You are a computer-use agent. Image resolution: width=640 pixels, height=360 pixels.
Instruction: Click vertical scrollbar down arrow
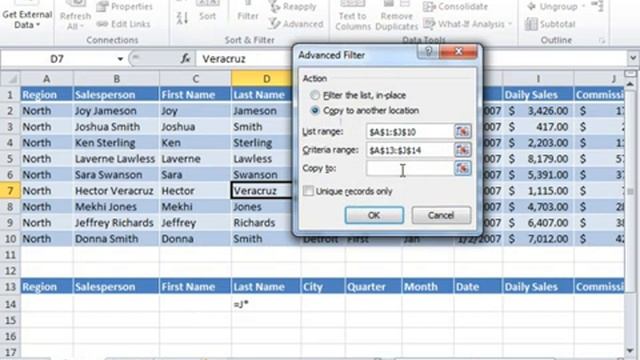pos(630,350)
